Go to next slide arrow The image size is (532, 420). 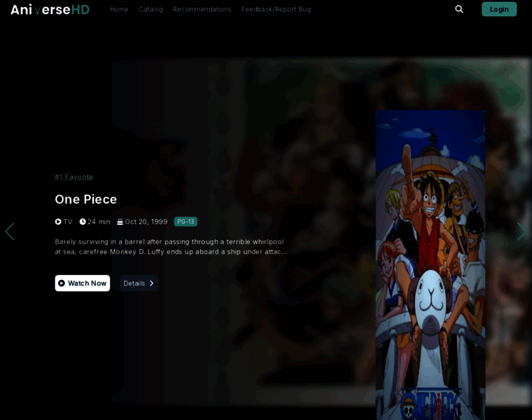tap(521, 232)
